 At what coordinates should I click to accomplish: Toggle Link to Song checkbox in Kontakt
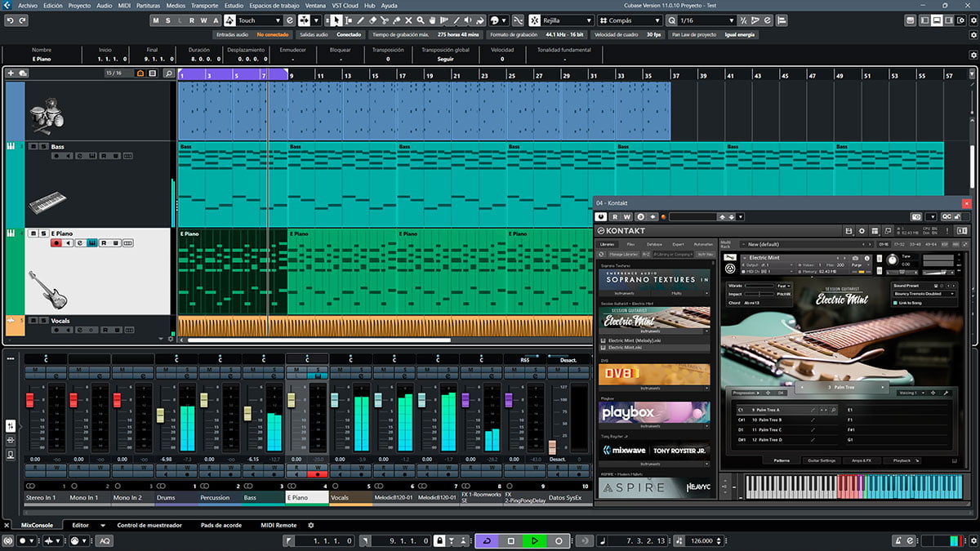point(896,303)
